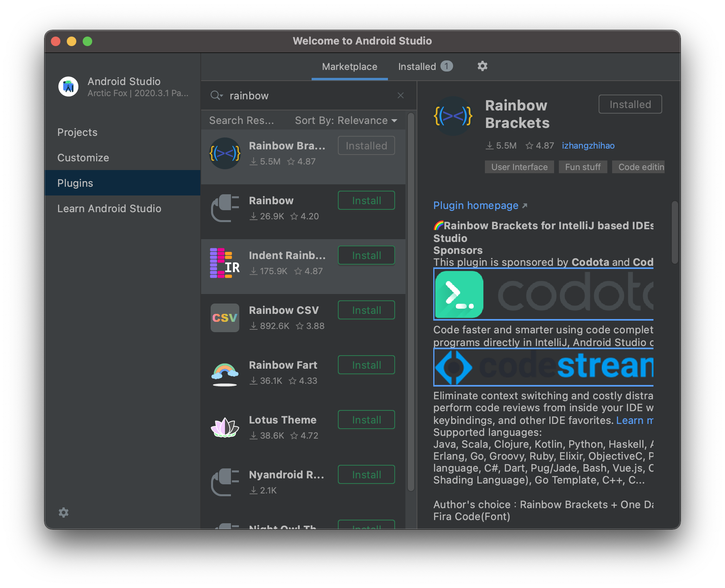The image size is (725, 588).
Task: Click the Android Studio logo icon
Action: 68,86
